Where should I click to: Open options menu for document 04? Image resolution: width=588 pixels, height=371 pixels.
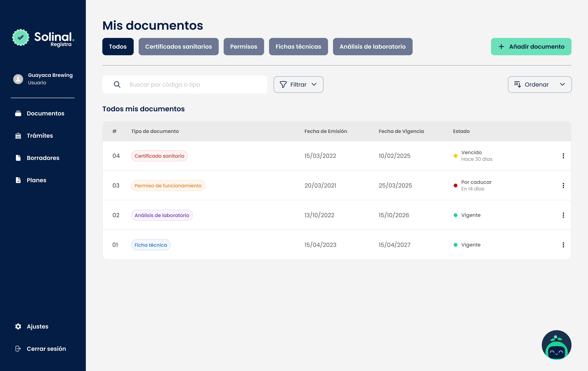[x=563, y=156]
